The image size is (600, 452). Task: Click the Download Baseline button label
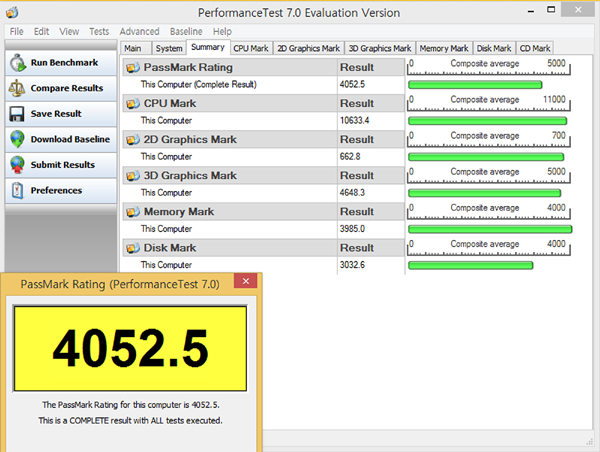pos(70,139)
